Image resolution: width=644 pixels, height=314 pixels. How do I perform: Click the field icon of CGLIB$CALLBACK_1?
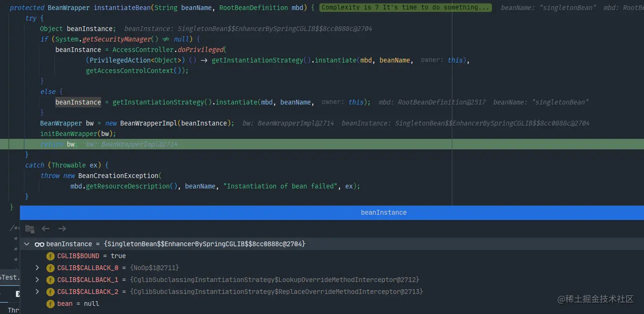[51, 280]
